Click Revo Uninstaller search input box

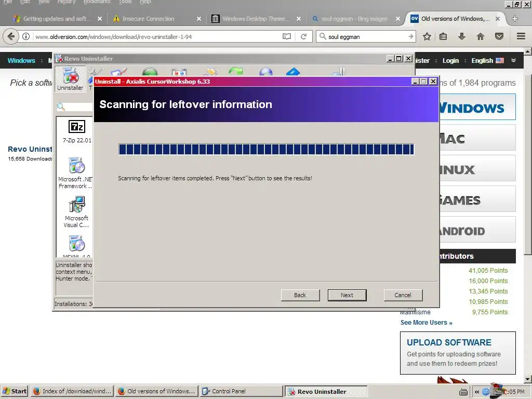click(x=79, y=107)
